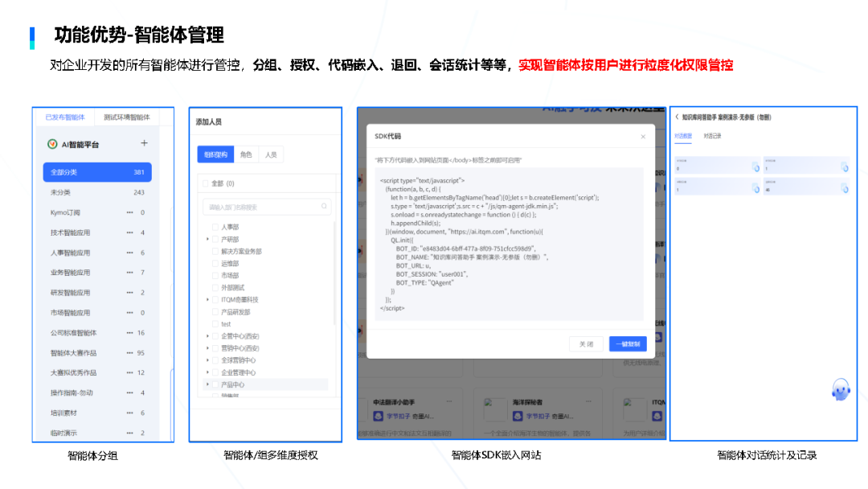Click the 一键复制 button

tap(628, 344)
